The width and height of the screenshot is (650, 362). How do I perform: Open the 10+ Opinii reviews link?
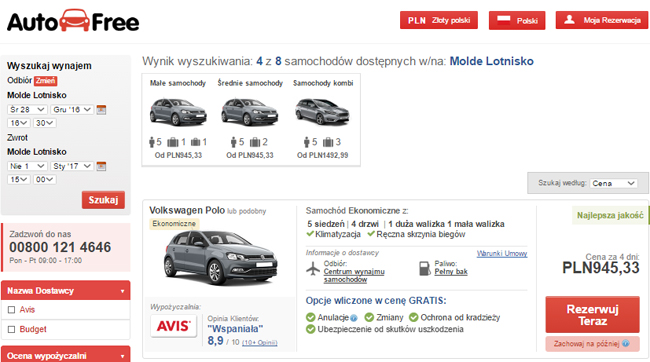(x=259, y=343)
